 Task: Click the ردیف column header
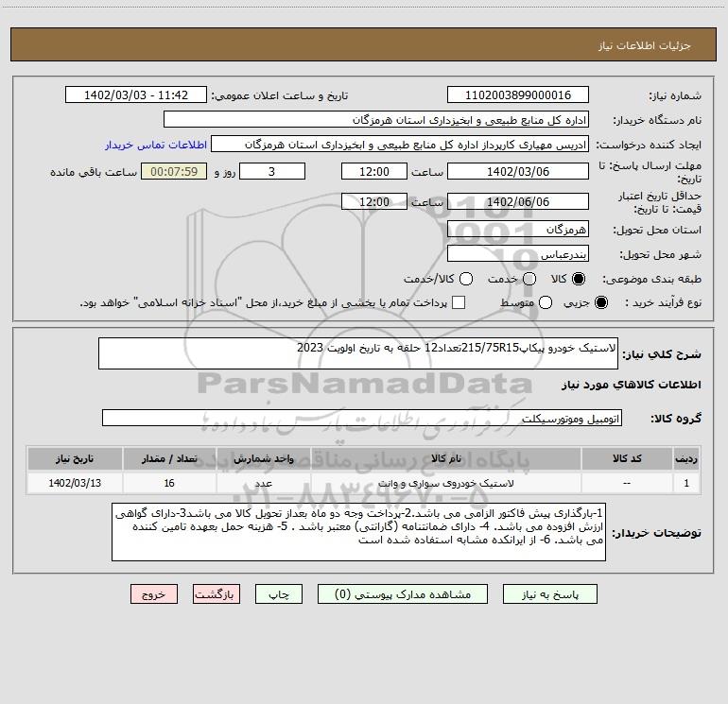686,458
